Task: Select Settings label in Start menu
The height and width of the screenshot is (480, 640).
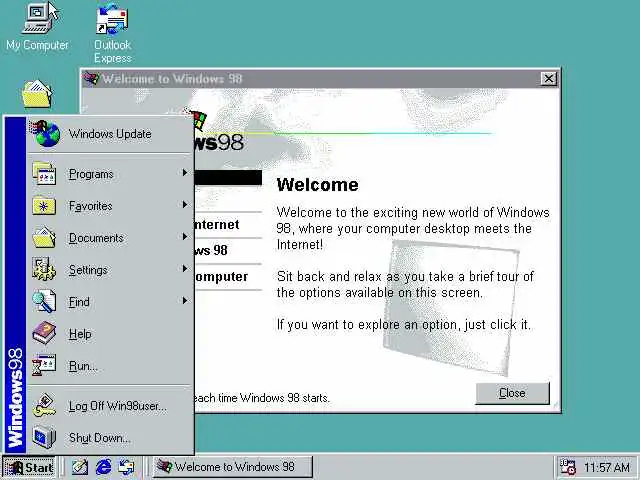Action: coord(88,270)
